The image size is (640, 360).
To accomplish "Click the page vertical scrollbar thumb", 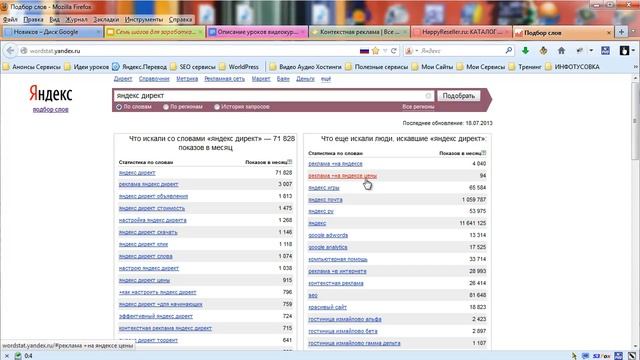I will tap(635, 121).
